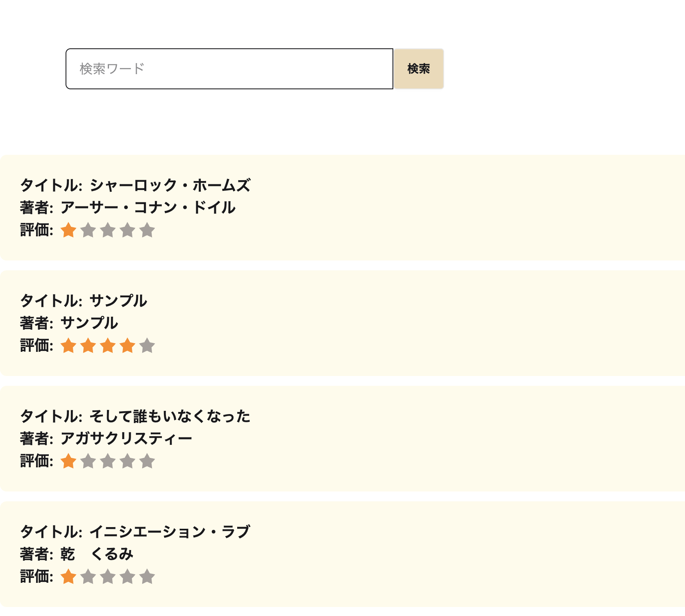Select the イニシエーション・ラブ book card
This screenshot has height=616, width=685.
342,555
